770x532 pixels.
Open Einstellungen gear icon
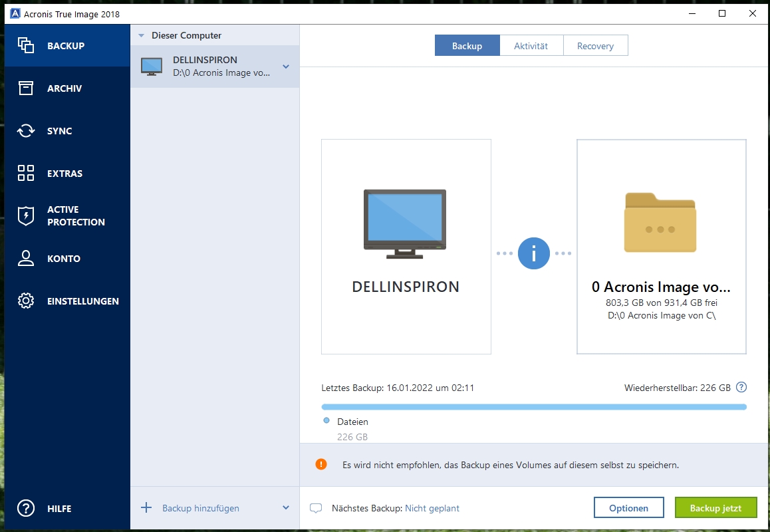coord(26,301)
